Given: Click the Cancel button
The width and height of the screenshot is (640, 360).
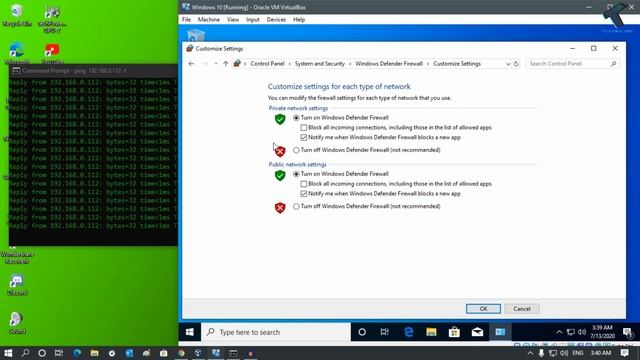Looking at the screenshot, I should [522, 309].
